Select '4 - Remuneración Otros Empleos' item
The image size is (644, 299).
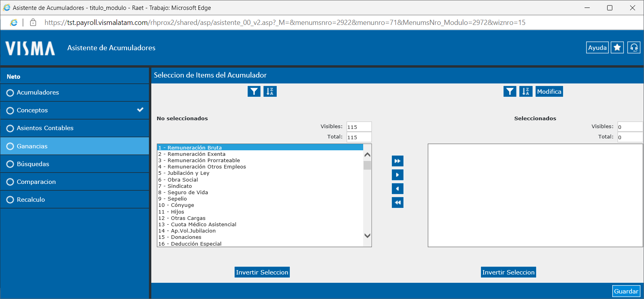260,167
